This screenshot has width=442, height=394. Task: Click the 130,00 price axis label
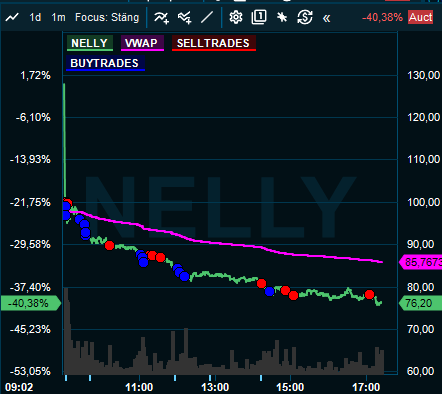(424, 75)
